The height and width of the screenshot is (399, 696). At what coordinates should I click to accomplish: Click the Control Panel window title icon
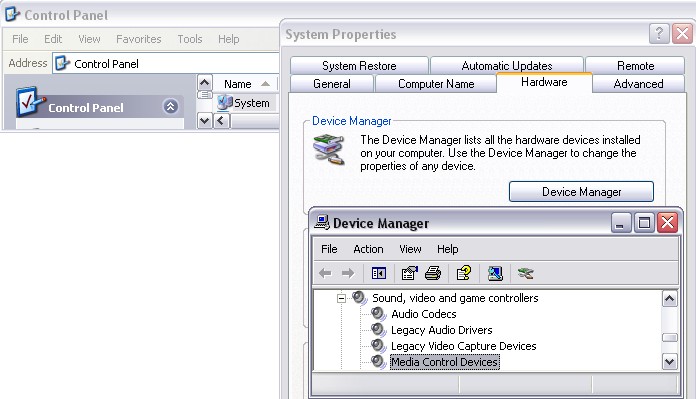12,14
